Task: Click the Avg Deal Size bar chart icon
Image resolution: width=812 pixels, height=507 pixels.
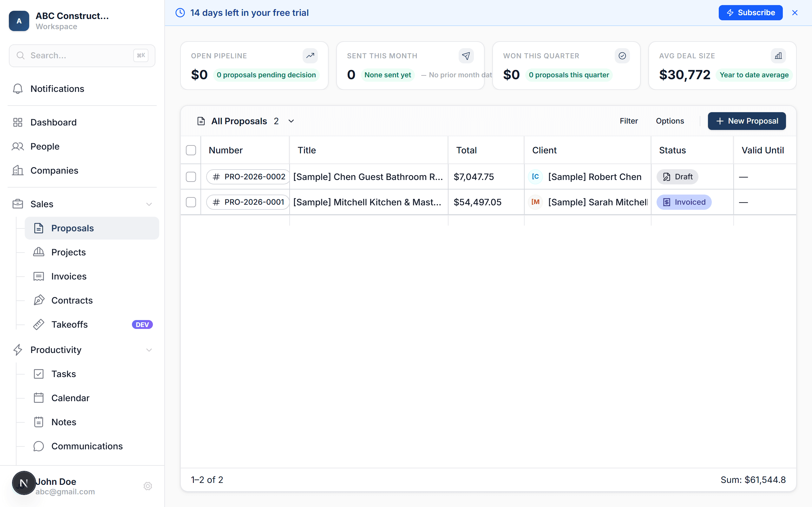Action: point(778,56)
